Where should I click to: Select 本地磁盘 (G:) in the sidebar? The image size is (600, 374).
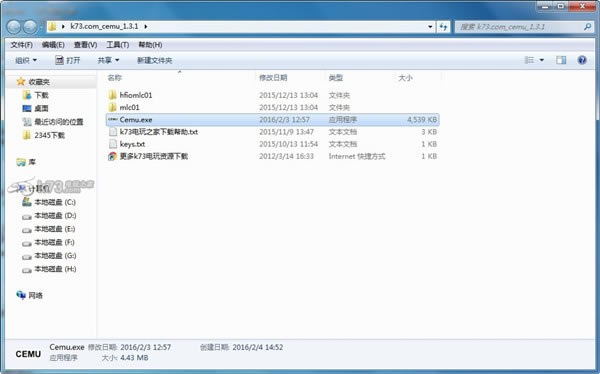click(55, 256)
